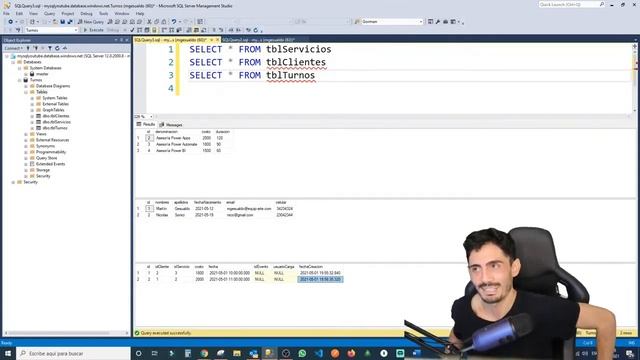Image resolution: width=640 pixels, height=360 pixels.
Task: Select dbo.tblClientes table in tree
Action: [56, 116]
